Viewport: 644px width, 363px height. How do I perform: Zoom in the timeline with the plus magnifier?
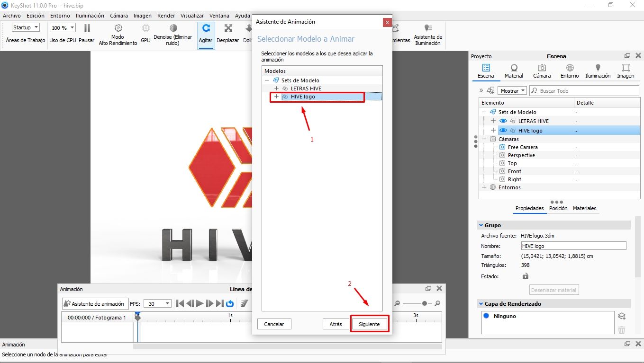437,303
